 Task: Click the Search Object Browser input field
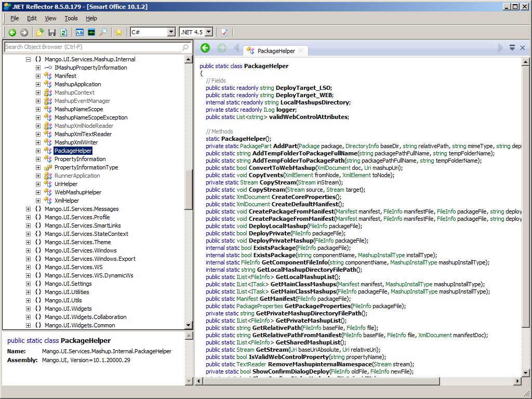(92, 47)
